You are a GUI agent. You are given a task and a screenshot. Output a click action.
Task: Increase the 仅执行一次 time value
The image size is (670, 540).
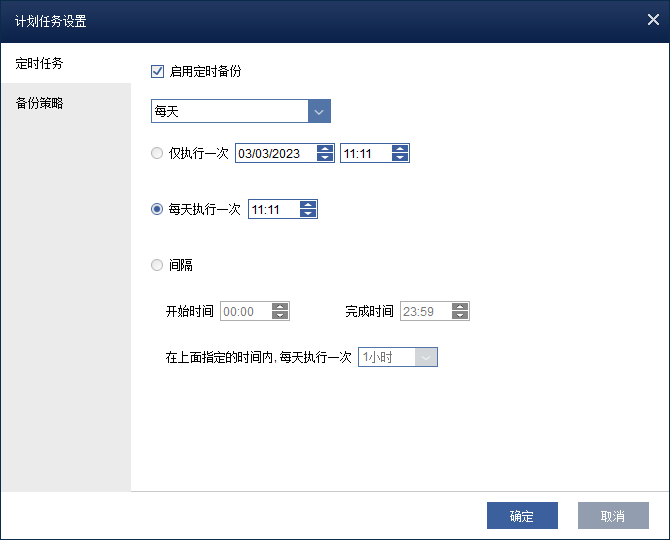[x=400, y=149]
